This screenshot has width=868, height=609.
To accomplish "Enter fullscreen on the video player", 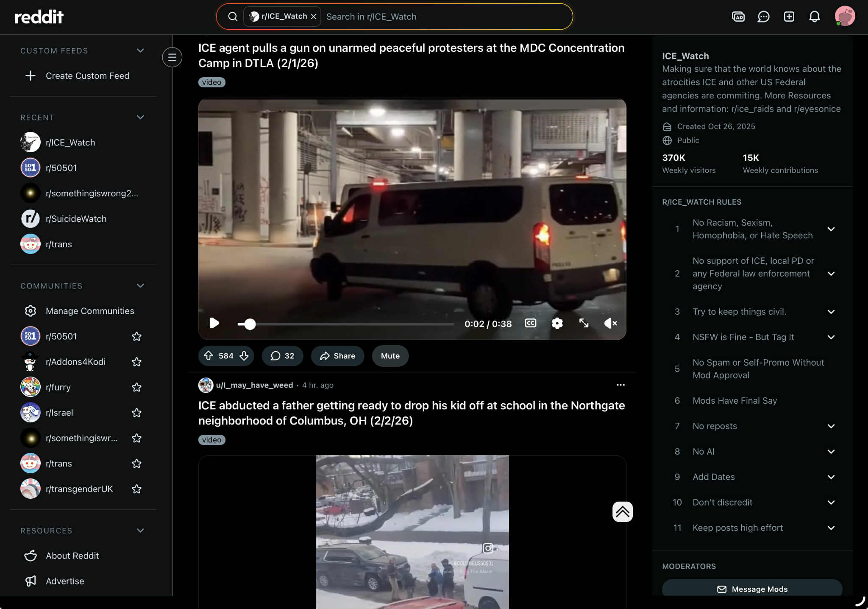I will (x=584, y=324).
